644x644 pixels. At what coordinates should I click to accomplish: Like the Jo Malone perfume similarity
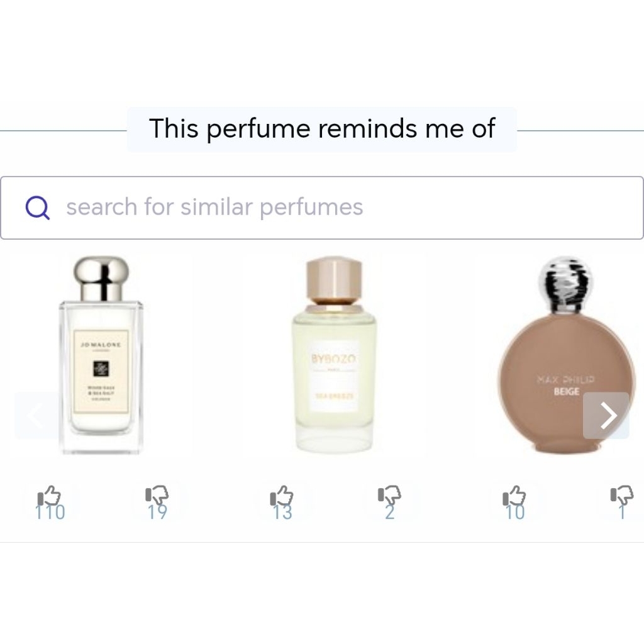tap(49, 496)
